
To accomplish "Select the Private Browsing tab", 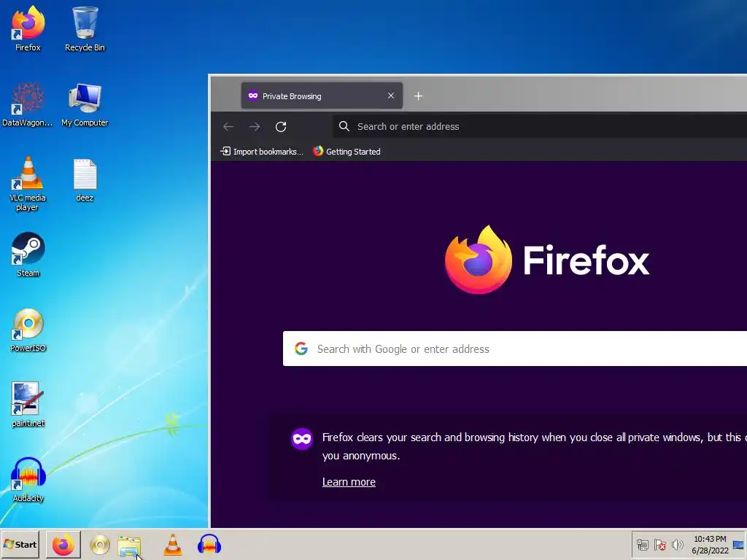I will click(322, 96).
